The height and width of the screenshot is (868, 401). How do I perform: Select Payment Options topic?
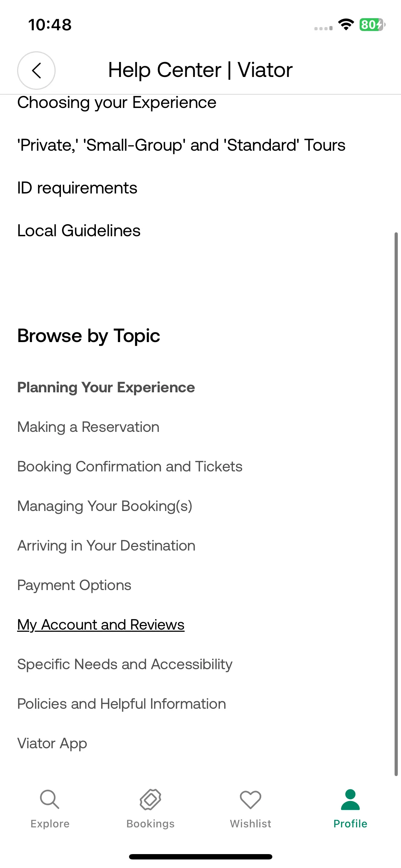point(74,585)
